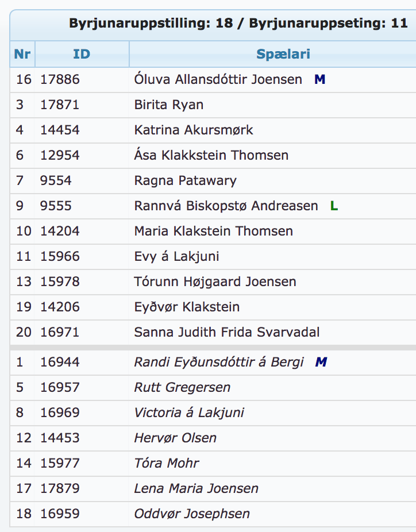Click the Spælari column header
This screenshot has height=532, width=416.
tap(283, 54)
